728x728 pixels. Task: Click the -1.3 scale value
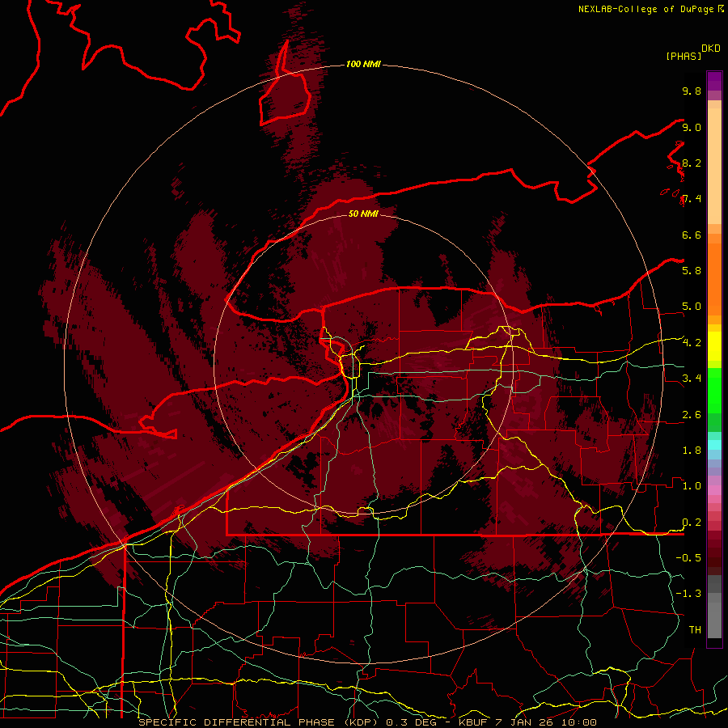(688, 594)
